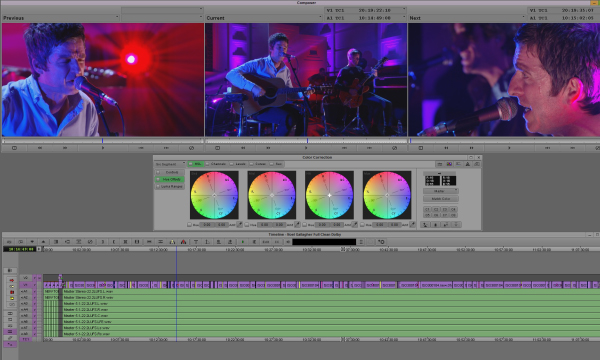Click the red arrow icon in Timeline toolbar
Image resolution: width=600 pixels, height=360 pixels.
pos(184,242)
